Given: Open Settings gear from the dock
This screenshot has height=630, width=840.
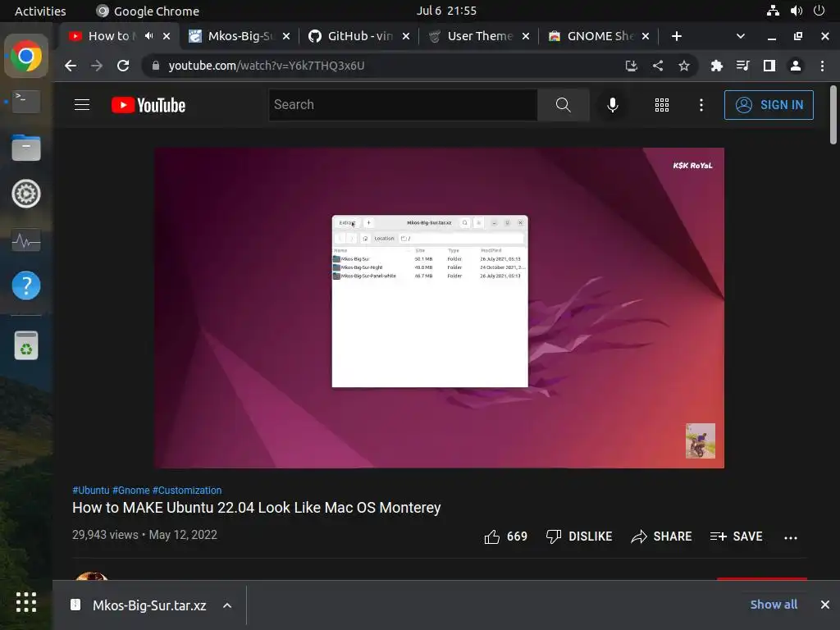Looking at the screenshot, I should (25, 194).
